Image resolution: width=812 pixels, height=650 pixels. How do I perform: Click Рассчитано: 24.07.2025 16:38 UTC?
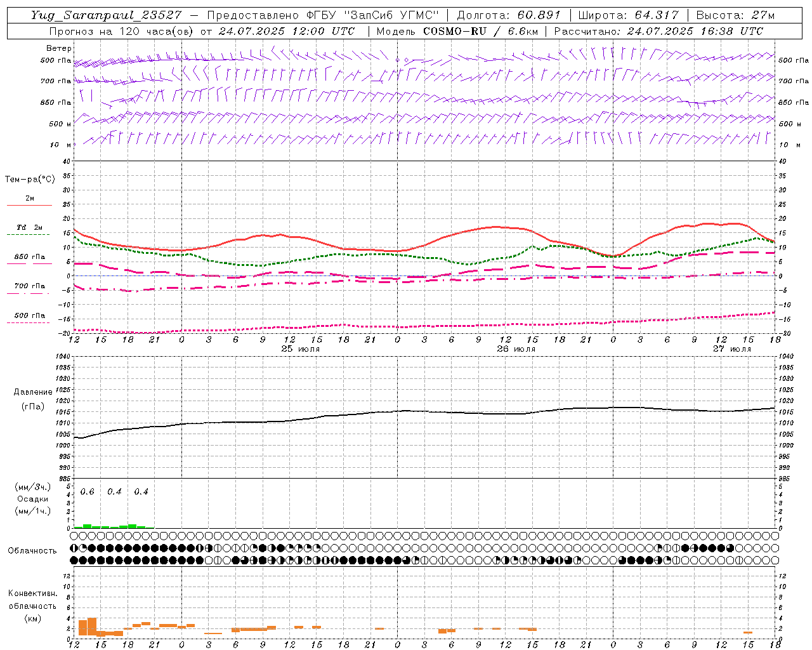[659, 31]
